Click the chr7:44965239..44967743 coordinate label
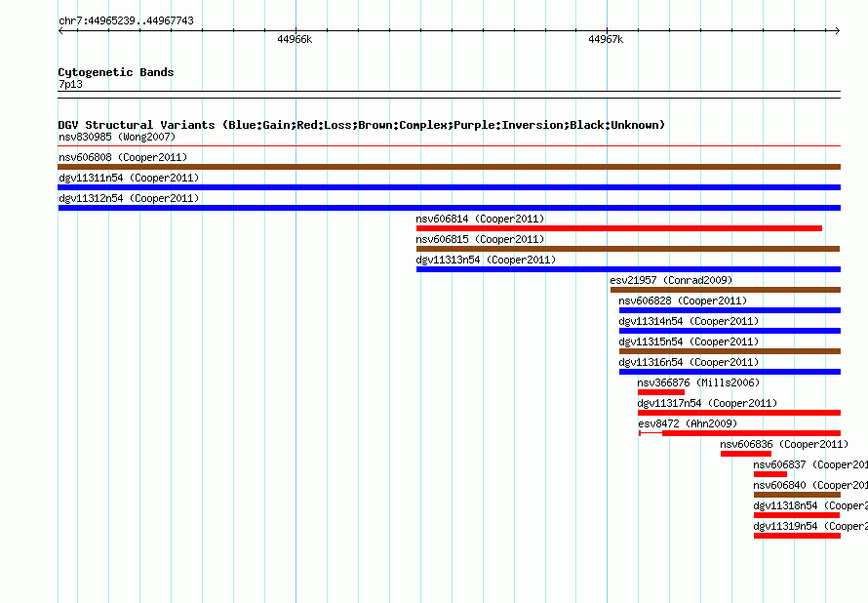 point(126,20)
